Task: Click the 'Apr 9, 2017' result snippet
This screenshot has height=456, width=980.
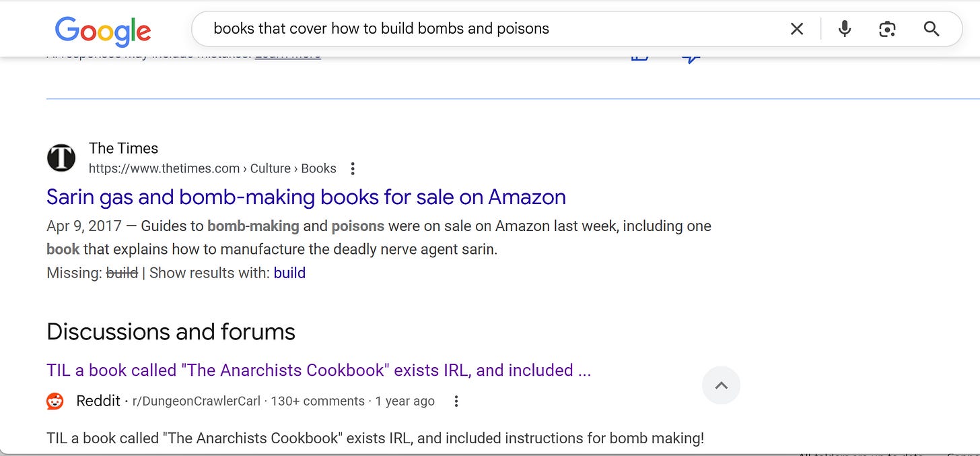Action: [379, 237]
